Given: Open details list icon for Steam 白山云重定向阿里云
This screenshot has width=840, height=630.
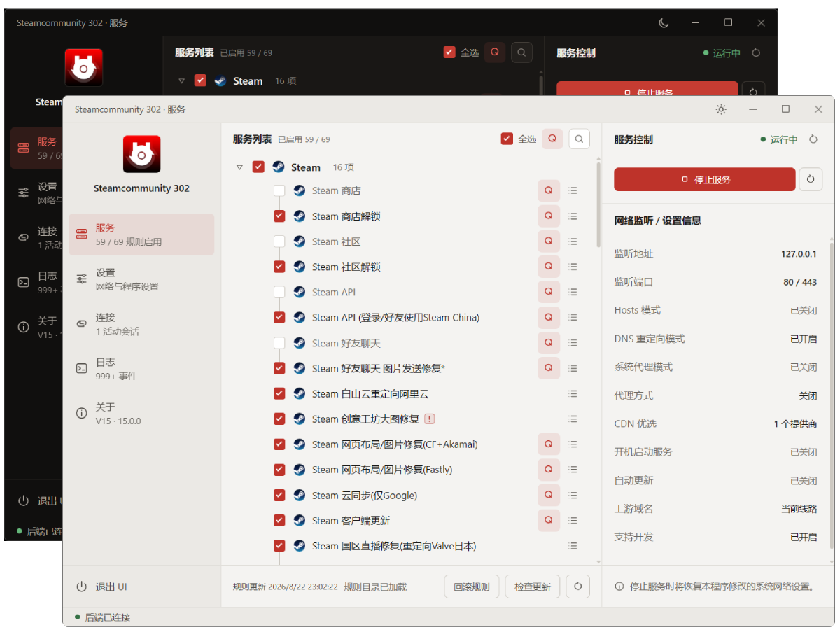Looking at the screenshot, I should [x=573, y=393].
